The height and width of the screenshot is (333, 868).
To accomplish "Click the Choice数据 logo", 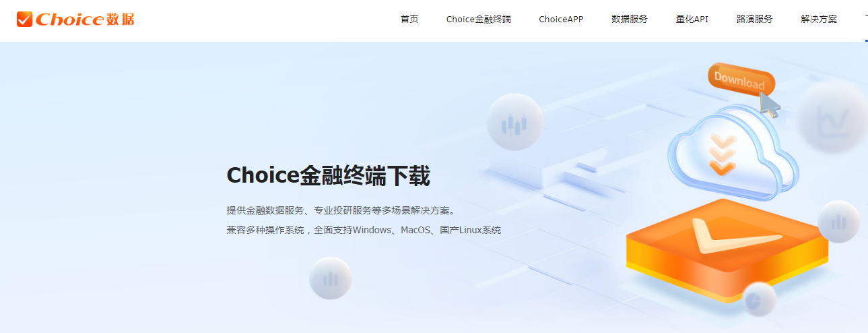I will click(75, 19).
